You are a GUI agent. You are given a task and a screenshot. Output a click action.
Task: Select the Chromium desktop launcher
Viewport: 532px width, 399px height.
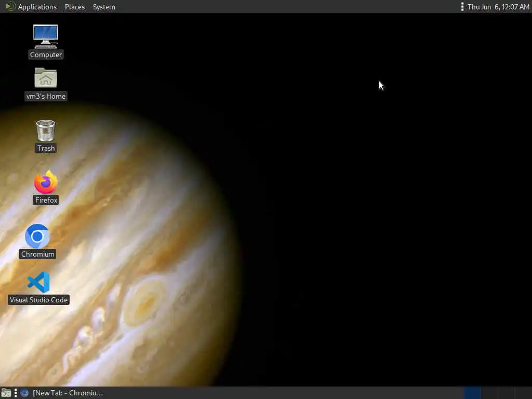(x=37, y=241)
